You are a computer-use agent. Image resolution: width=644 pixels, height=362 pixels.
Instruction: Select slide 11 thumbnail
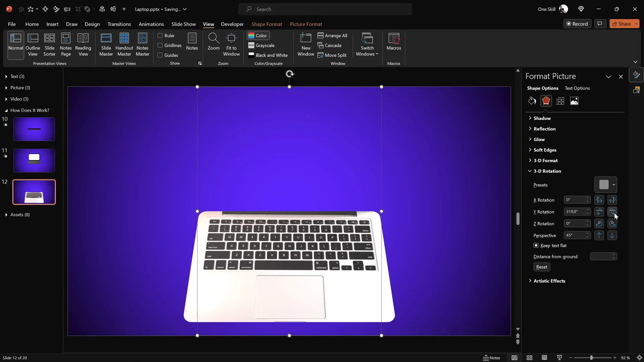(34, 161)
